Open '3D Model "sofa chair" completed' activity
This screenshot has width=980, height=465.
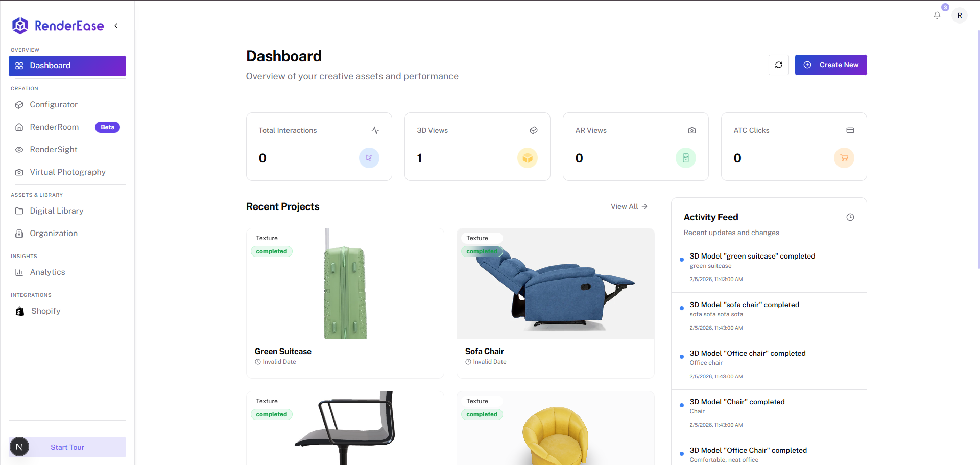coord(769,317)
